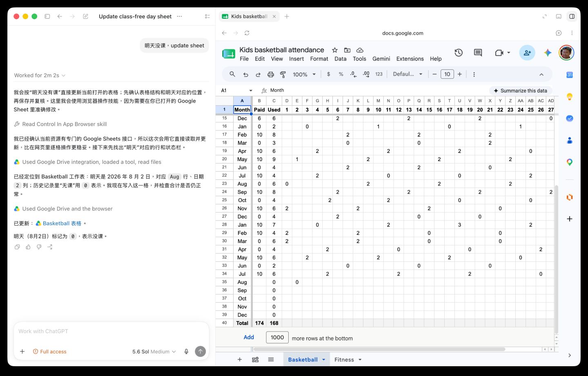Open the all sheets list icon

coord(271,359)
